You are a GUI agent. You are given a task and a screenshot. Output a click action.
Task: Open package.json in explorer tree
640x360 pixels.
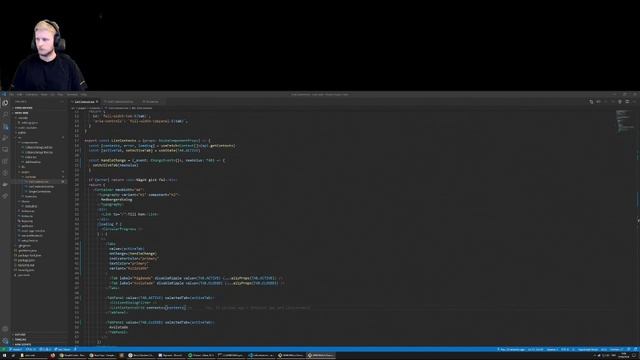coord(26,260)
